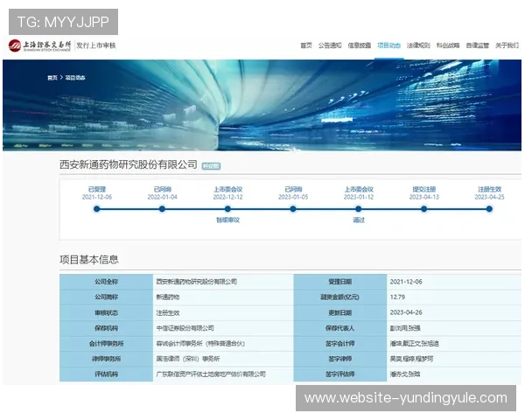Select the 上市委会议 2022-12-12 timeline dot

pos(227,209)
